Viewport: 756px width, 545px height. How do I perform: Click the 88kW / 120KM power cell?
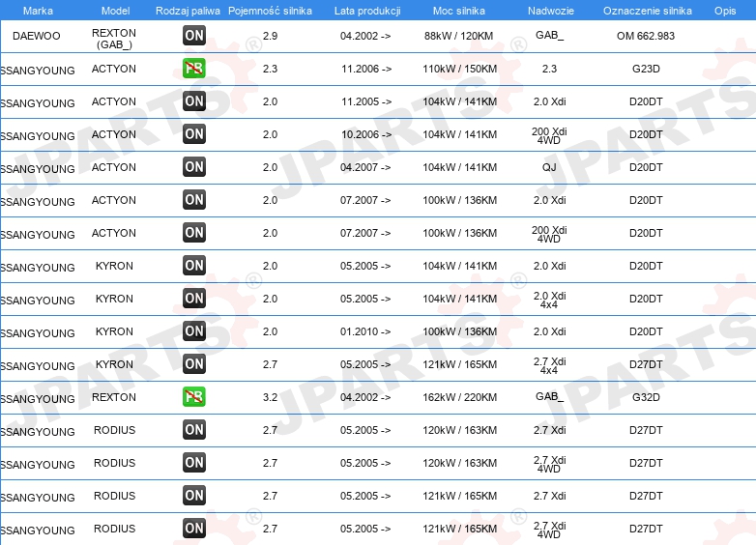pos(458,36)
